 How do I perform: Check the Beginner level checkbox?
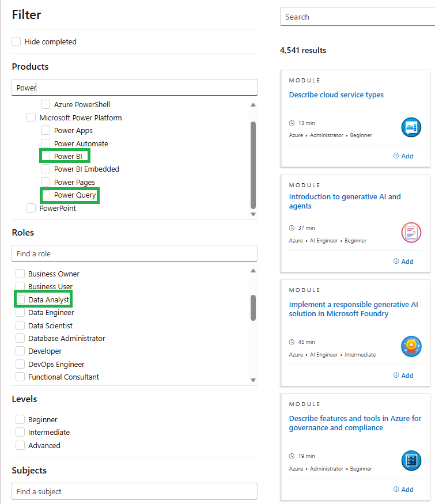click(20, 419)
